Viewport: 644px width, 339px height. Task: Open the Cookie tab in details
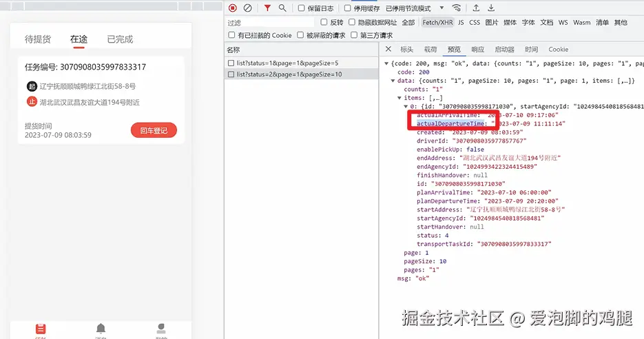click(558, 50)
